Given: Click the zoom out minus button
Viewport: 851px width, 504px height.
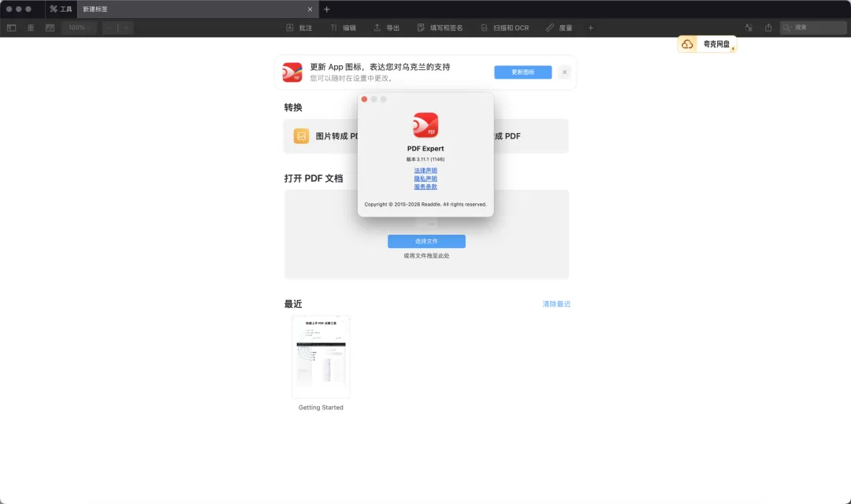Looking at the screenshot, I should [110, 28].
